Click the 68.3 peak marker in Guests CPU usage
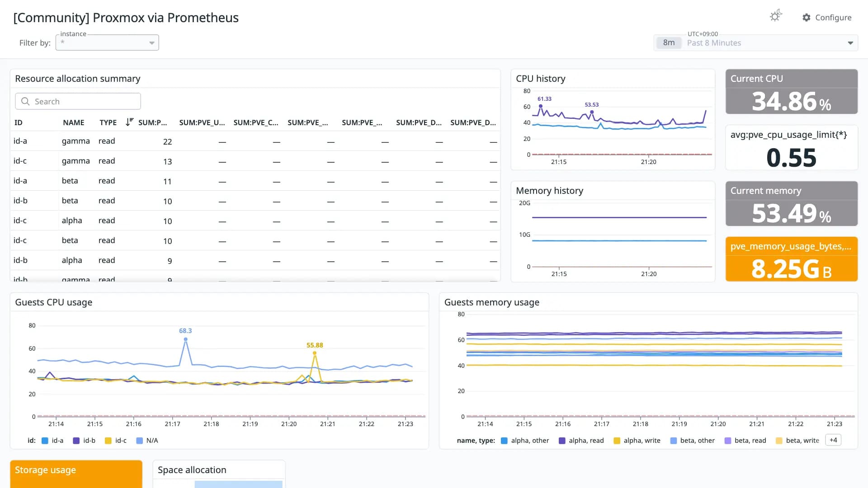 (185, 339)
